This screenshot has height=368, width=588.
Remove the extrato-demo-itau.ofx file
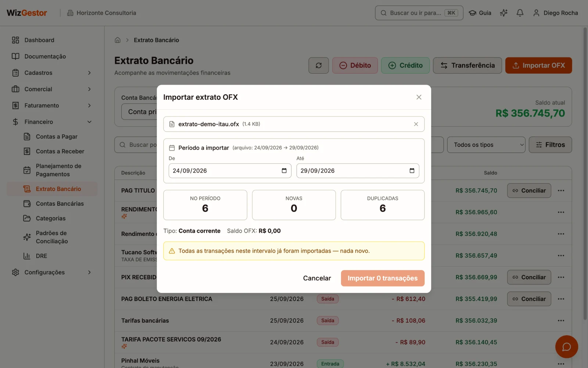(416, 124)
